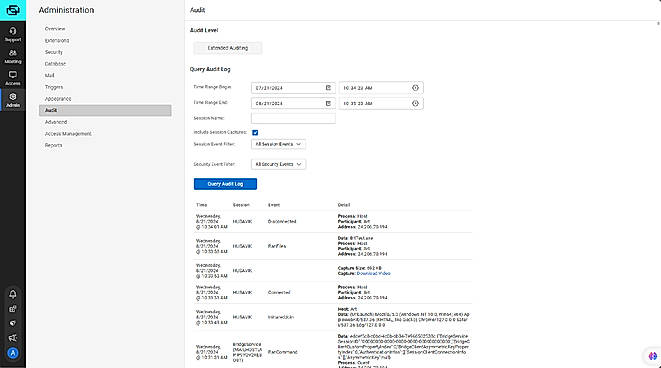The height and width of the screenshot is (368, 661).
Task: Select the Audit admin page
Action: coord(105,110)
